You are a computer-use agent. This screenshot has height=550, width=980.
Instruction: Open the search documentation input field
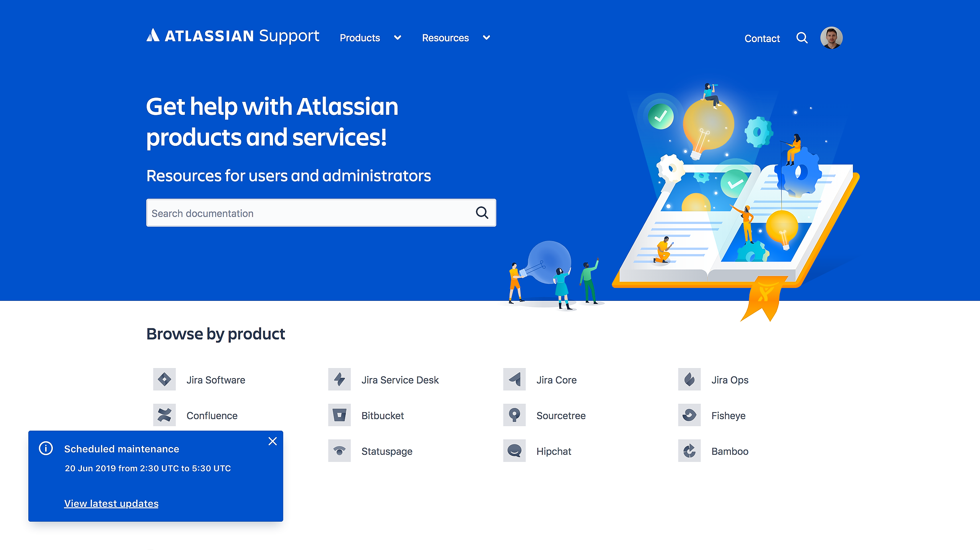pos(320,213)
